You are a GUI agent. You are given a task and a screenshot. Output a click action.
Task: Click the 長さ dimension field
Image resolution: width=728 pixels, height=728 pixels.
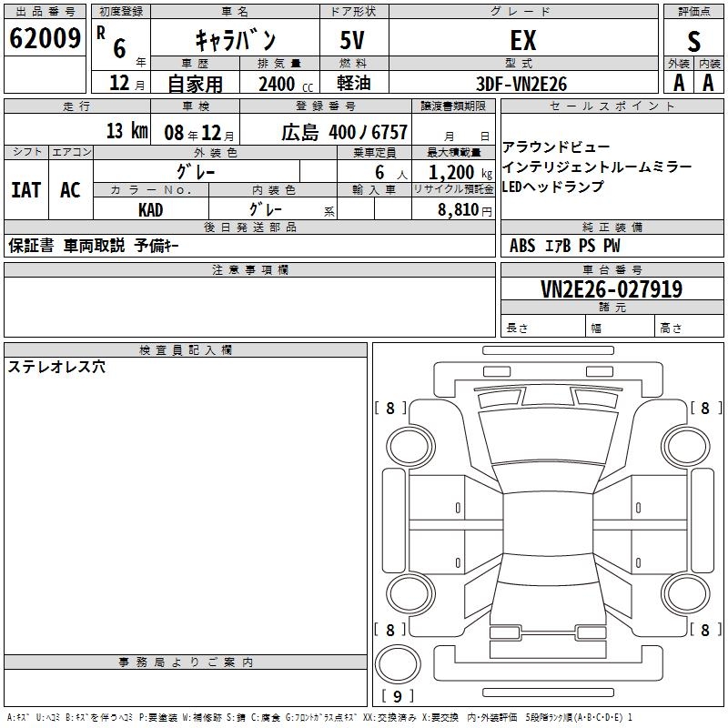coord(542,326)
